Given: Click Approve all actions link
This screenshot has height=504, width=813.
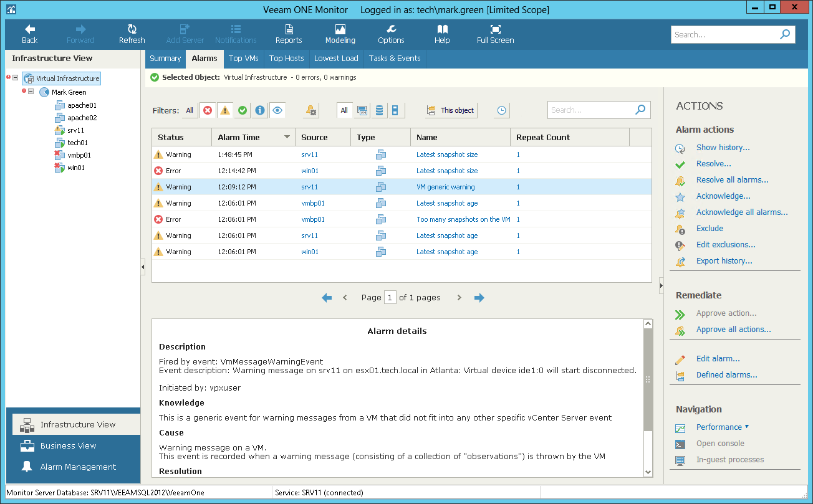Looking at the screenshot, I should (x=734, y=330).
